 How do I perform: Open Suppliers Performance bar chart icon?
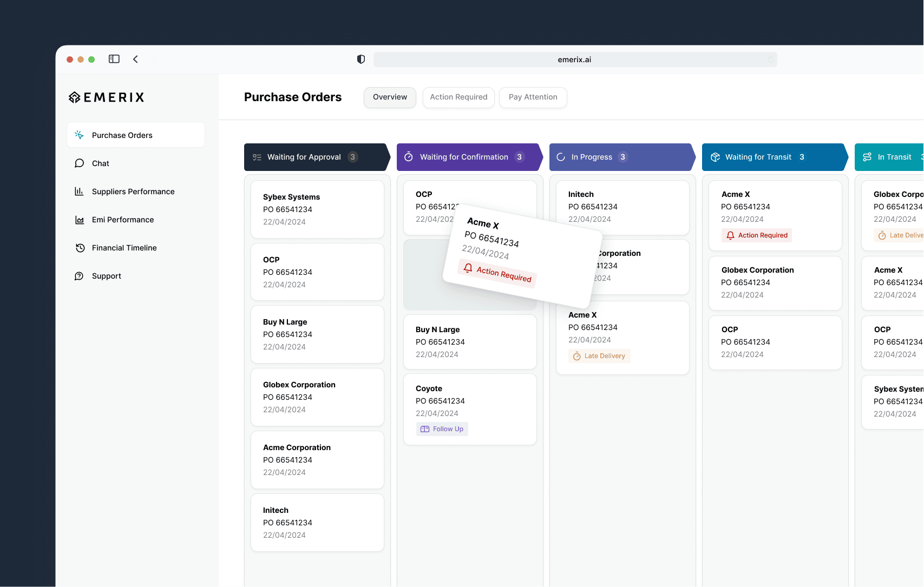(79, 191)
